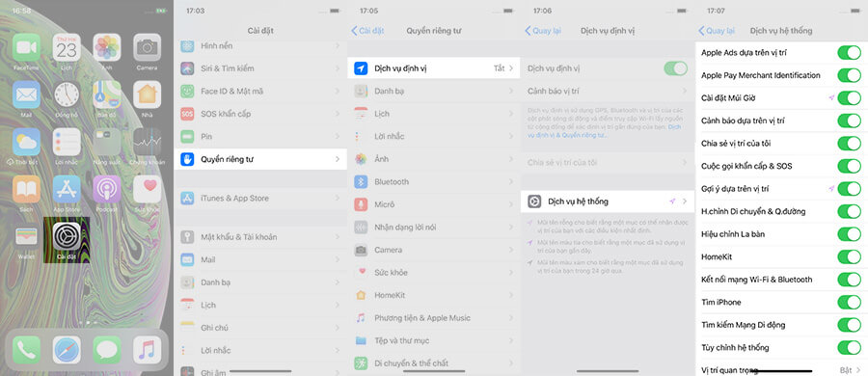Open the Camera row in Quyền riêng tư
Viewport: 868px width, 376px height.
[434, 250]
